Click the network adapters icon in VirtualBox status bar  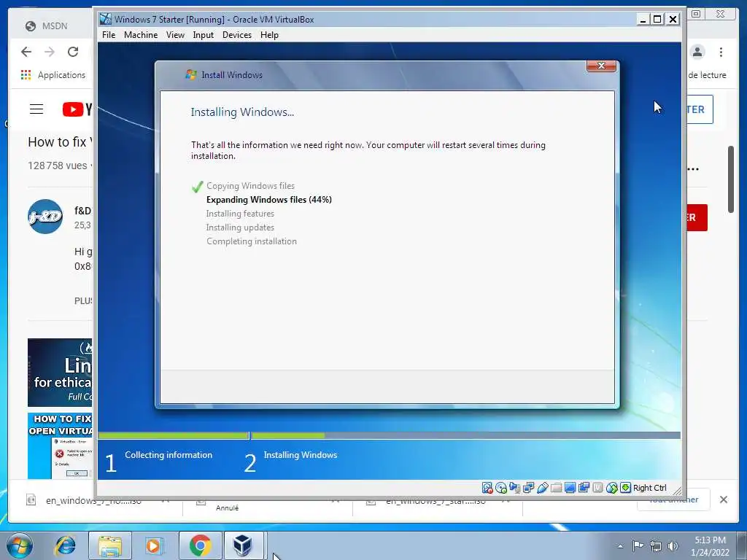[528, 488]
